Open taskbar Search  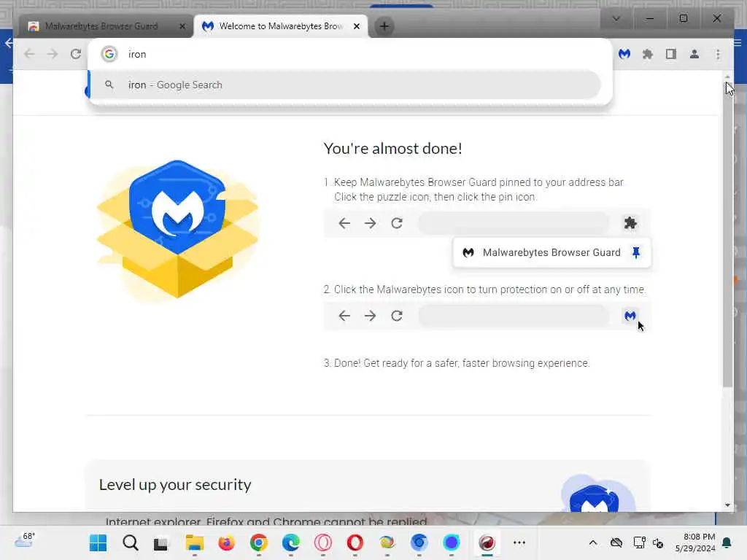click(x=130, y=542)
